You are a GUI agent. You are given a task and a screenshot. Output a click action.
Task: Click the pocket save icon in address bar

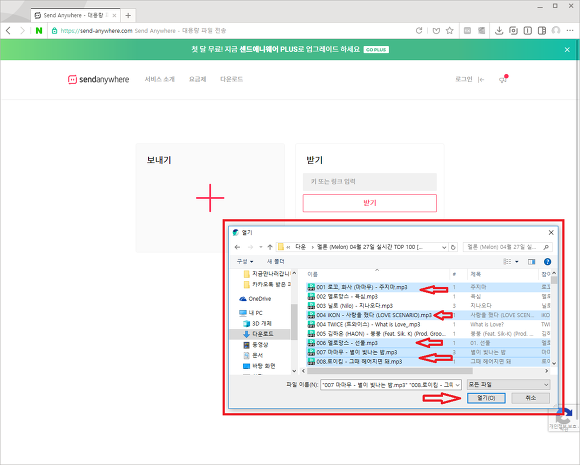click(436, 31)
